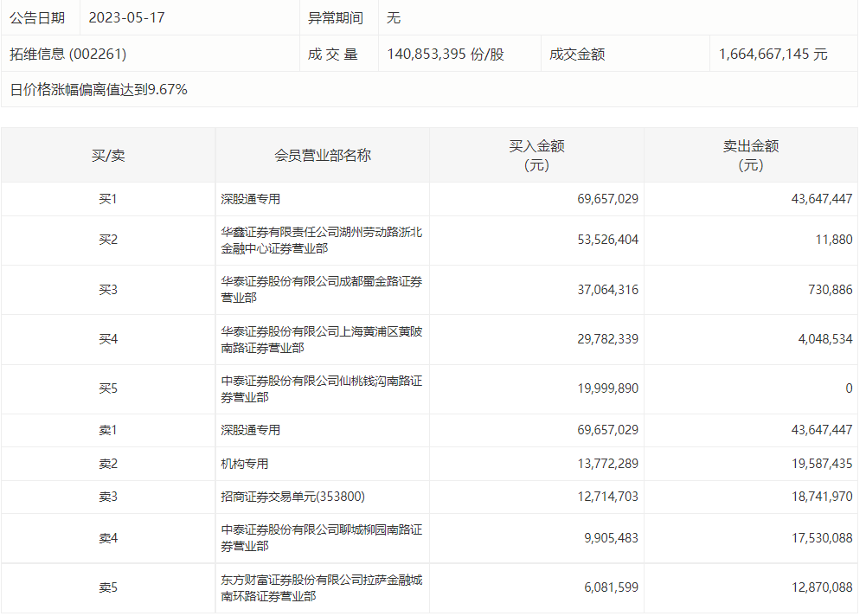Click buy amount 69,657,029 in 卖1 row
Viewport: 866px width, 616px height.
click(x=607, y=430)
